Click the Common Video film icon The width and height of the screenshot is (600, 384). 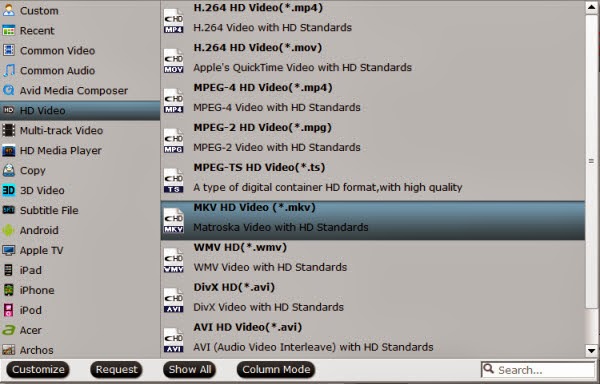[8, 50]
